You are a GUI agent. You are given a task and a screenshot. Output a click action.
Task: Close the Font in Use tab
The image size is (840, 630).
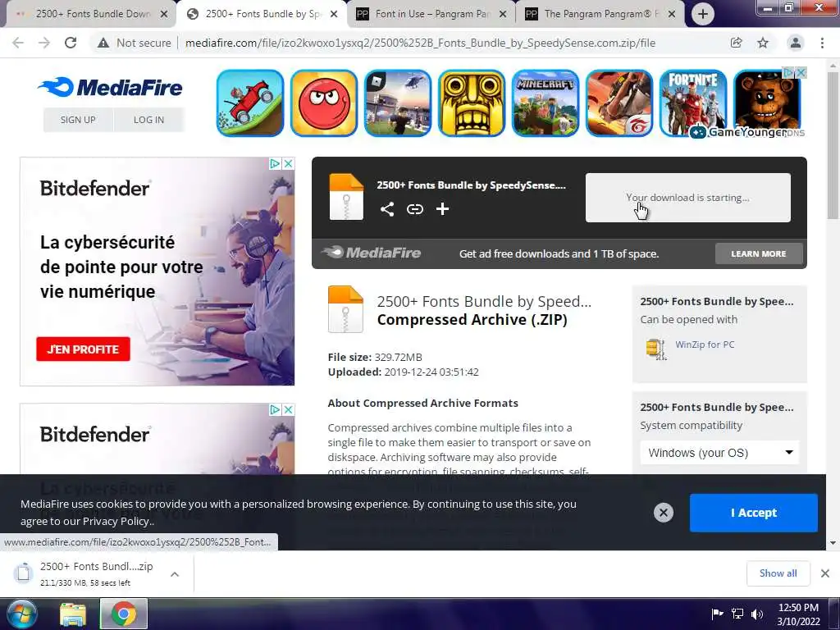(503, 15)
